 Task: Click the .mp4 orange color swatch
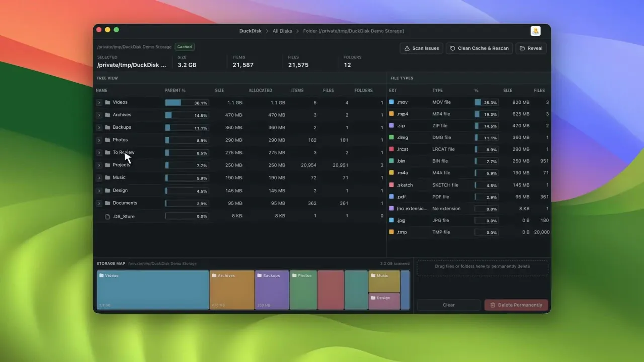tap(391, 114)
